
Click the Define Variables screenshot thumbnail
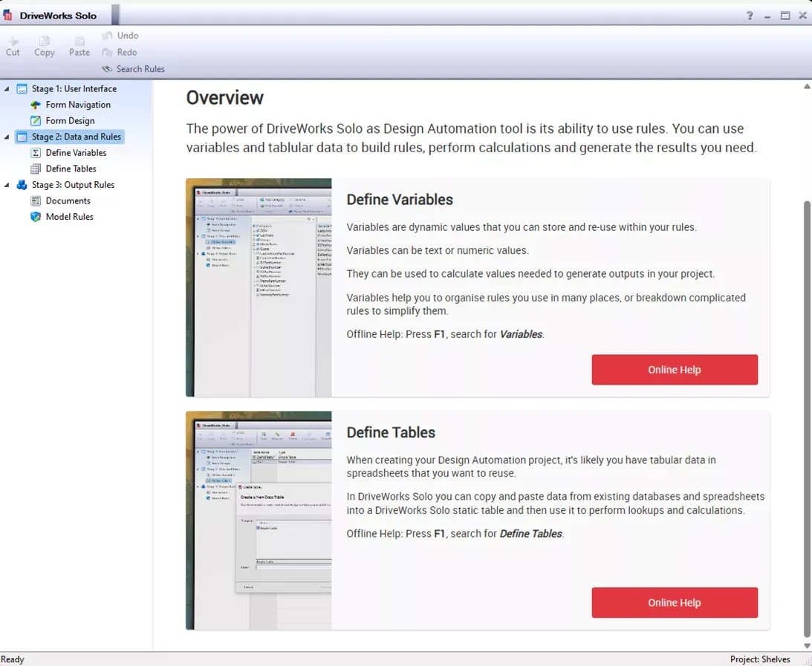[x=259, y=288]
